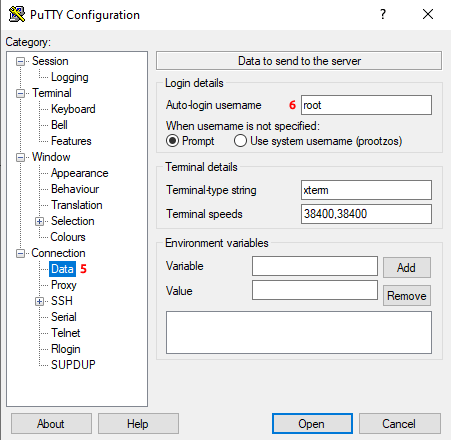Click the Open button

(312, 424)
